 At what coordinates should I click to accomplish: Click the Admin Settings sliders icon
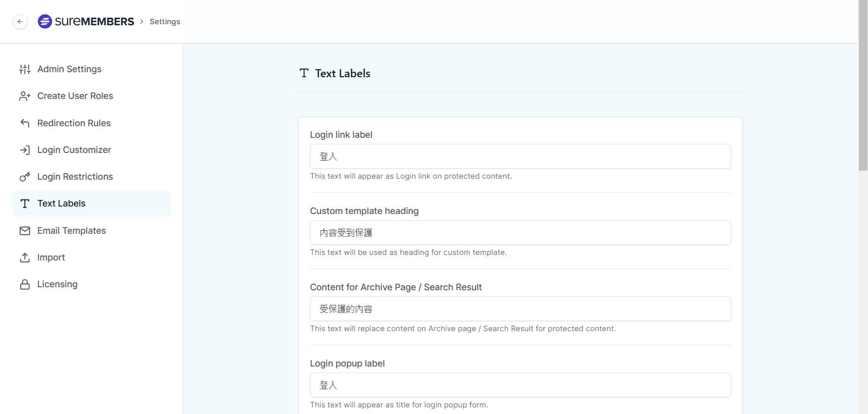coord(25,69)
